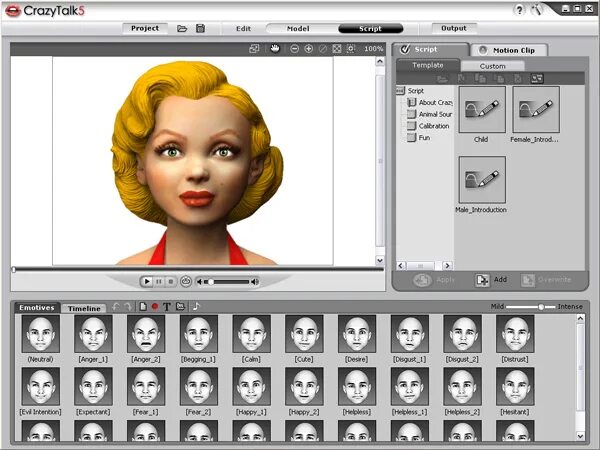Viewport: 600px width, 450px height.
Task: Open the text-to-speech T icon
Action: [x=167, y=307]
